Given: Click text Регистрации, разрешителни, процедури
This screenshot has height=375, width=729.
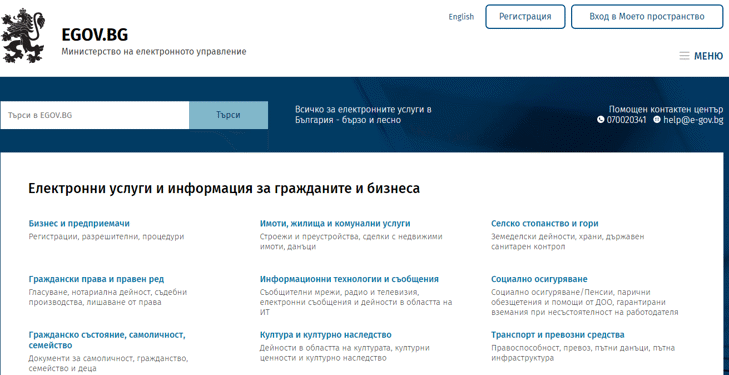Looking at the screenshot, I should click(x=106, y=237).
